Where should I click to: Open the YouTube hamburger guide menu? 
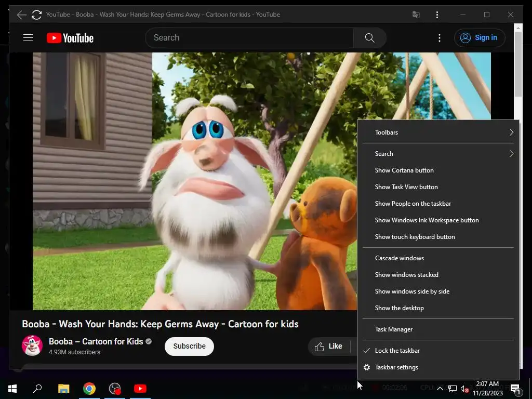click(28, 37)
